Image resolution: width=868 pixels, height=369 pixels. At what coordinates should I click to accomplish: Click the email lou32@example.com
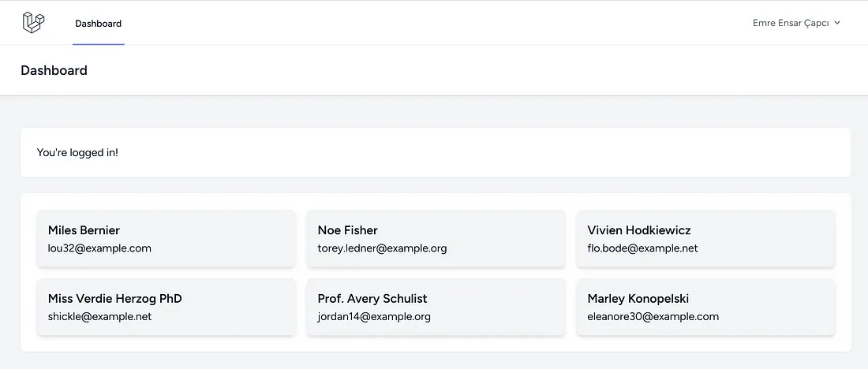tap(99, 248)
